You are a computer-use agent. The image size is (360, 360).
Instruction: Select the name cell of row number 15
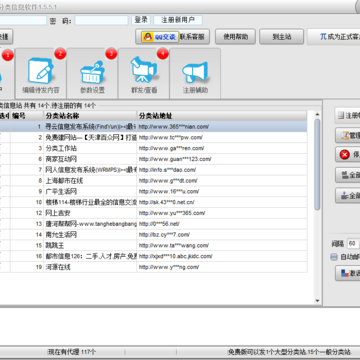[90, 245]
